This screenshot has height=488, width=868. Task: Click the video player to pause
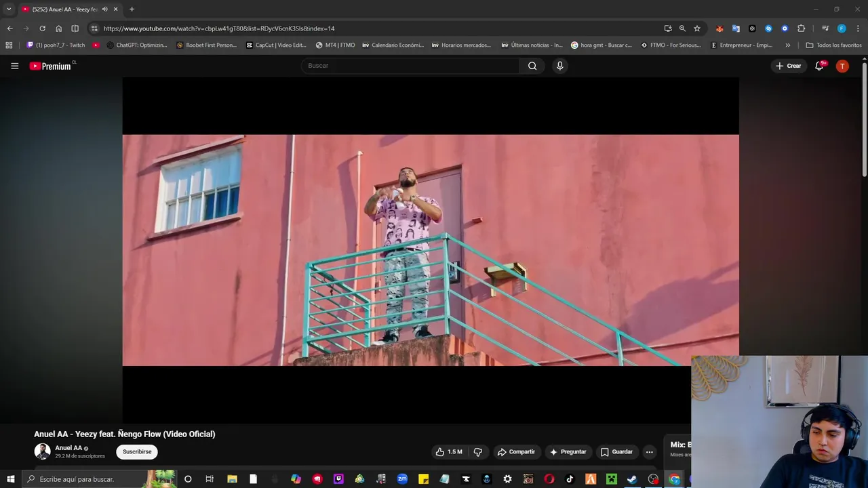431,250
